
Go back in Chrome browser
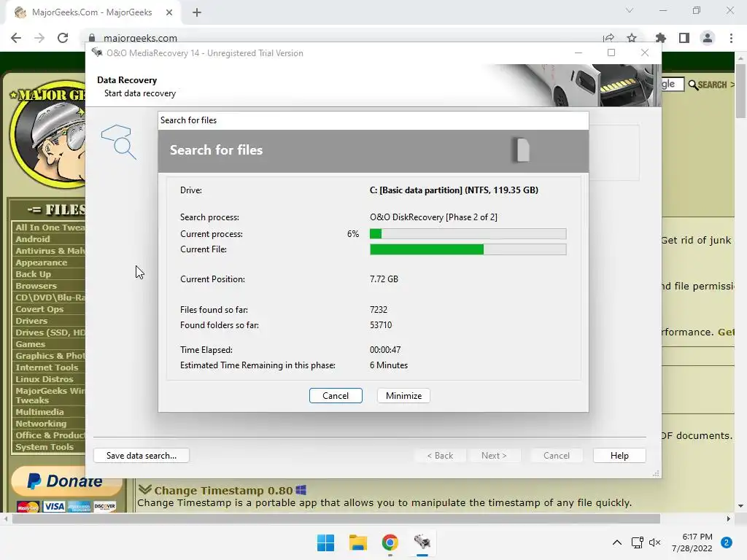[x=16, y=38]
